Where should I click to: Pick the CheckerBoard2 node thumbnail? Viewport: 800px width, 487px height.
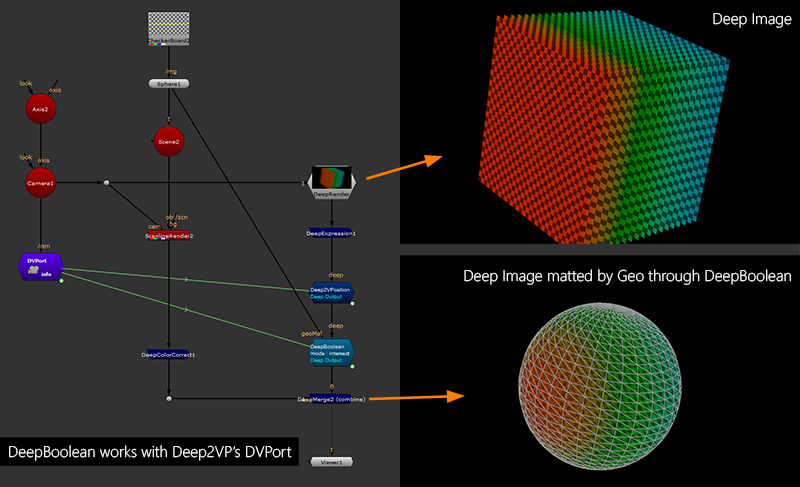(168, 29)
